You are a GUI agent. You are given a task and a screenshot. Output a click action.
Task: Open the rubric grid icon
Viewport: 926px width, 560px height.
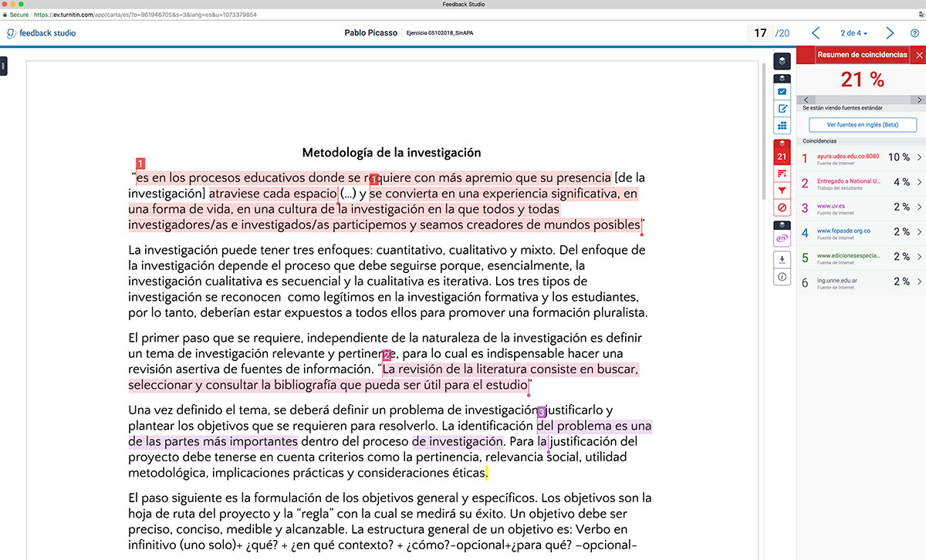tap(782, 126)
